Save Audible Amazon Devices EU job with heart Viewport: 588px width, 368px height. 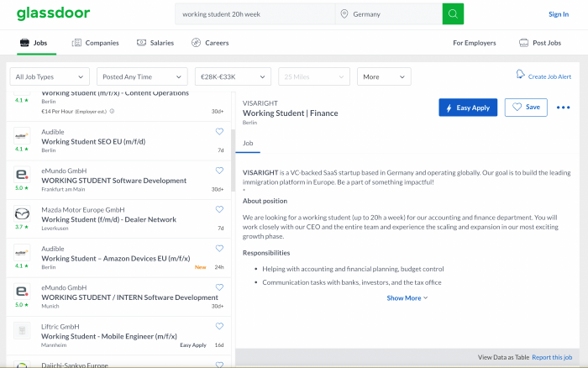click(219, 249)
